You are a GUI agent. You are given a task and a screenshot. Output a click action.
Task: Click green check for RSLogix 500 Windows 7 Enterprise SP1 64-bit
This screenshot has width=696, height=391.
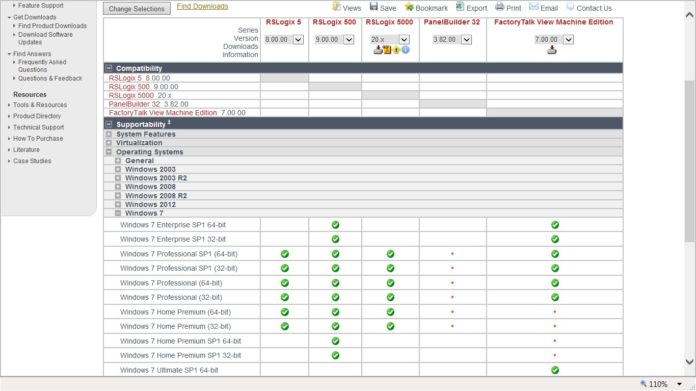(335, 225)
